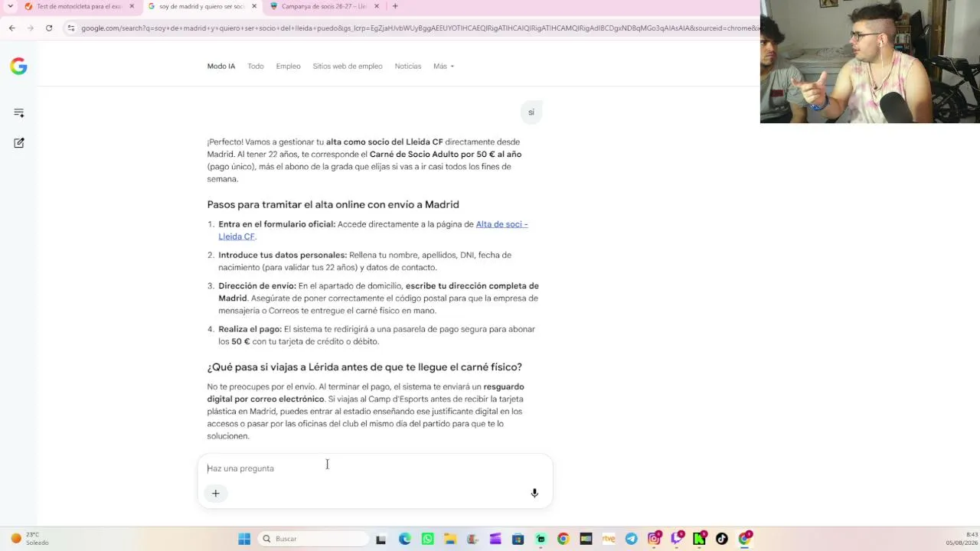Viewport: 980px width, 551px height.
Task: Expand the Más dropdown menu
Action: point(443,67)
